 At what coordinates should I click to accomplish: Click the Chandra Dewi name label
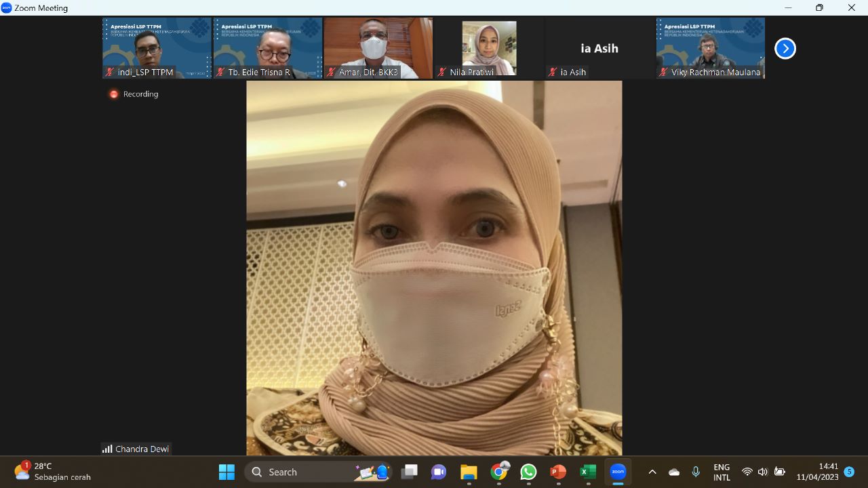coord(136,449)
